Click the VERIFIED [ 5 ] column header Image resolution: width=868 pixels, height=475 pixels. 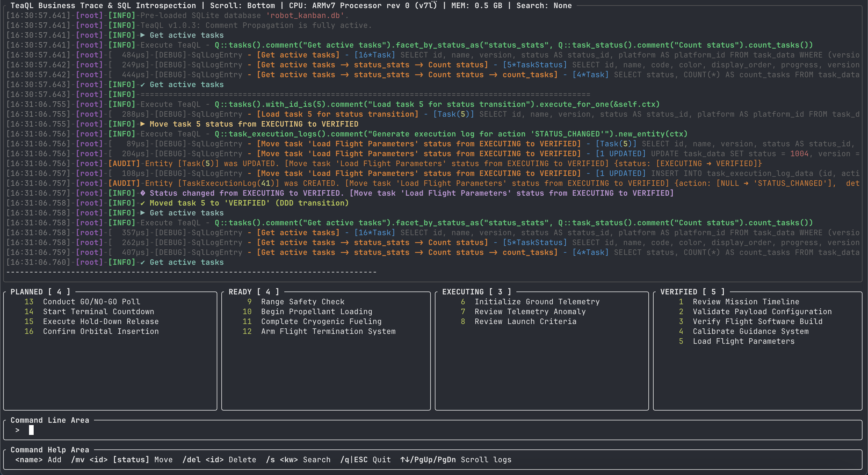click(692, 292)
